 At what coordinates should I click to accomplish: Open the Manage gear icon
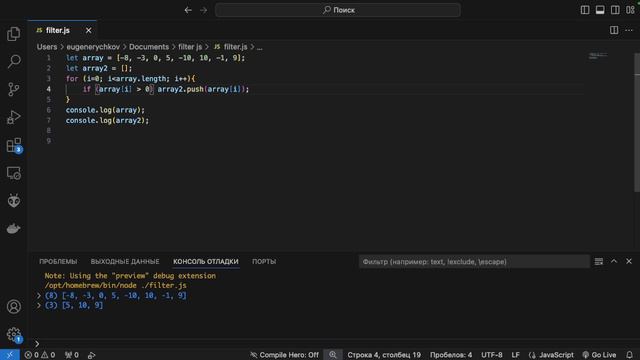[x=13, y=334]
